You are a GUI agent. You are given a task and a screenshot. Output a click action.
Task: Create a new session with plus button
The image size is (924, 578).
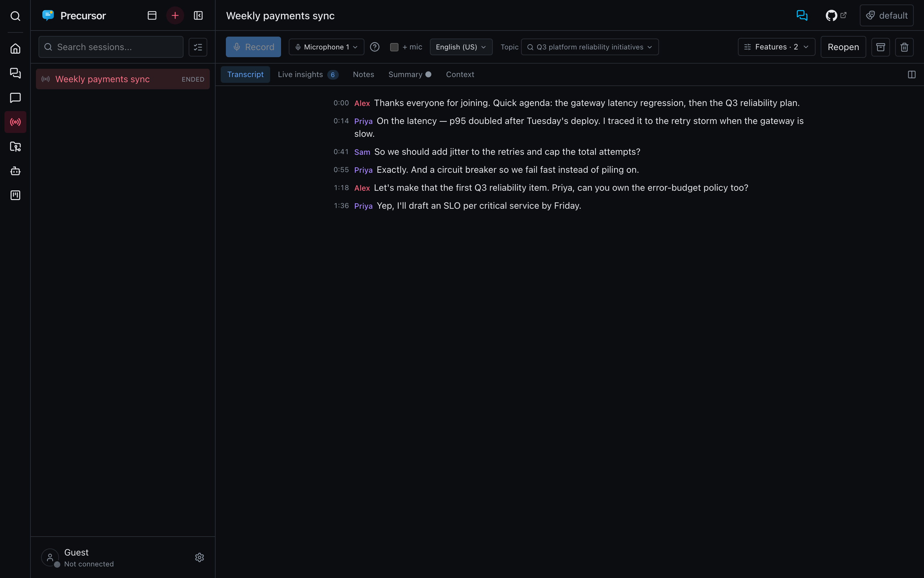point(175,15)
